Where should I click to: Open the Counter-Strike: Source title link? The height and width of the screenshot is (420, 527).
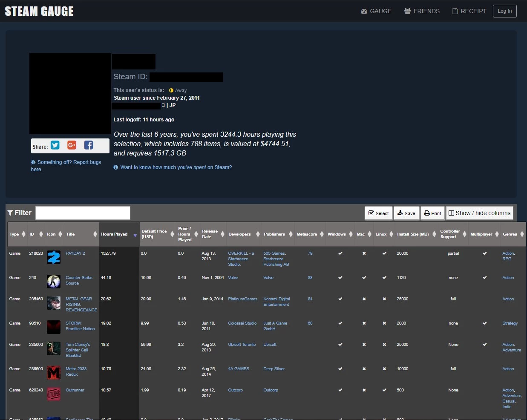(80, 280)
